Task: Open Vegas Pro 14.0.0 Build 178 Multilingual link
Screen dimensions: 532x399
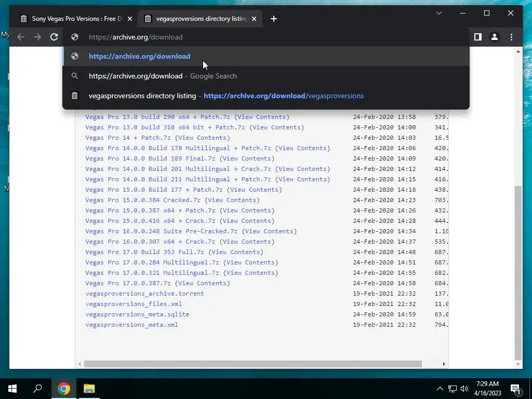Action: (x=178, y=148)
